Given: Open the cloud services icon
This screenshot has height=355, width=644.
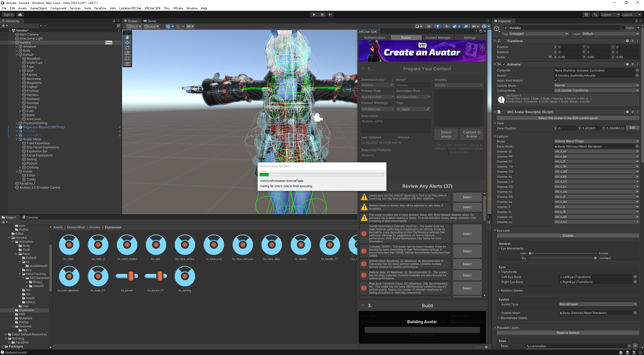Looking at the screenshot, I should pyautogui.click(x=20, y=15).
